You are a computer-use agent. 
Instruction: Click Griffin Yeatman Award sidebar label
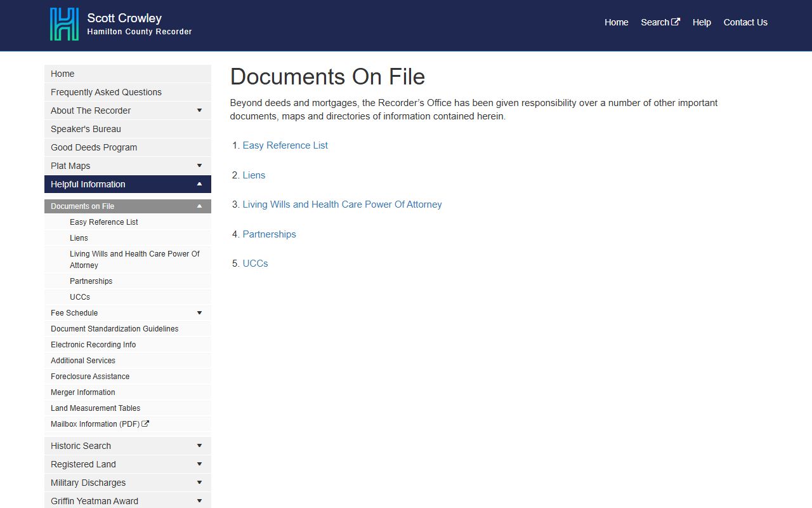click(95, 501)
